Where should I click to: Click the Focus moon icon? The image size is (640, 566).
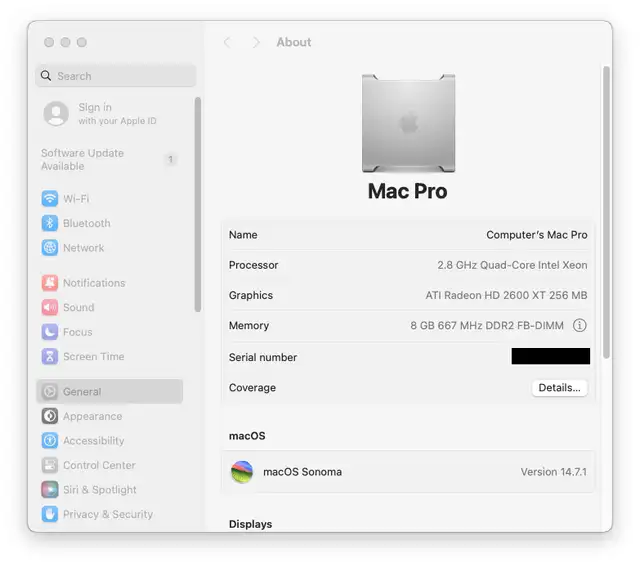(50, 332)
